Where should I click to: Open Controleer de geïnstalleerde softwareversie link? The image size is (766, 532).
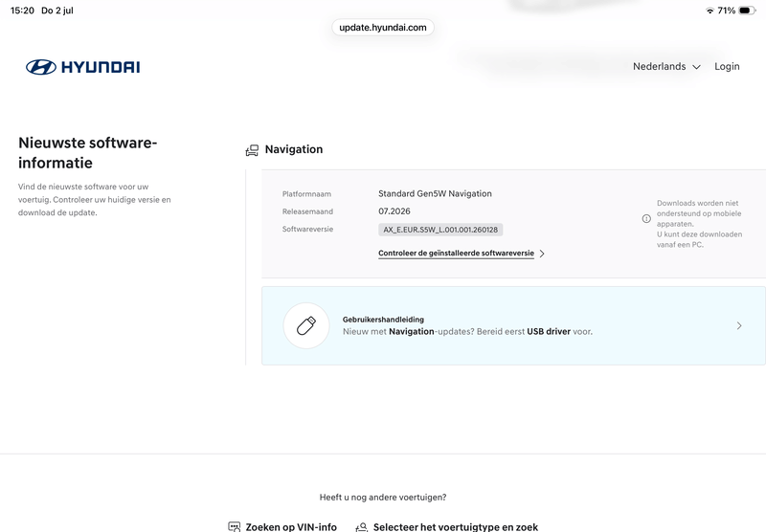[x=456, y=253]
